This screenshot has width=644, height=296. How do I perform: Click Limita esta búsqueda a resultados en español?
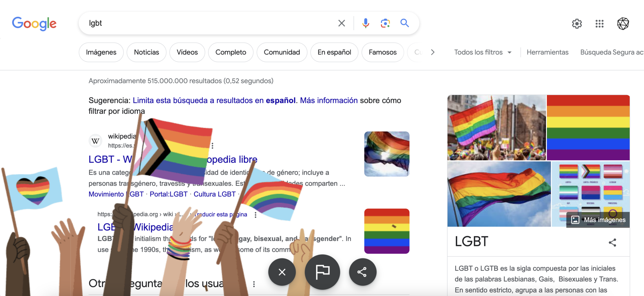(214, 100)
